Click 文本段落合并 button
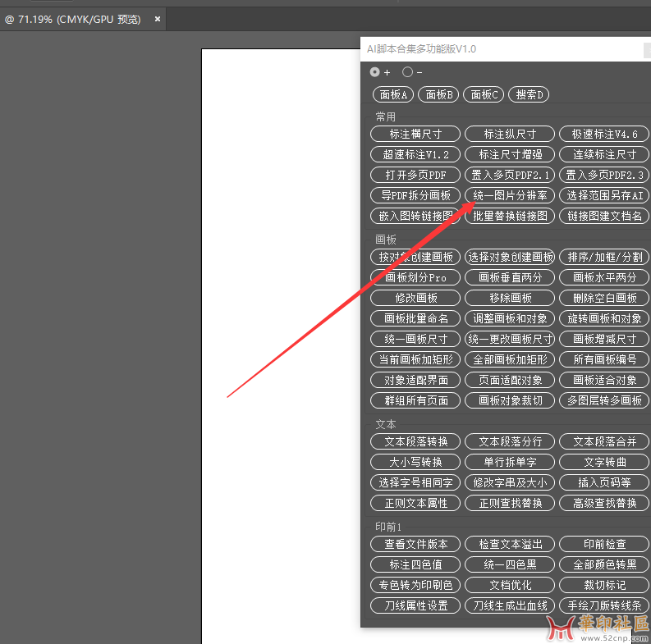Viewport: 651px width, 644px height. click(x=604, y=441)
